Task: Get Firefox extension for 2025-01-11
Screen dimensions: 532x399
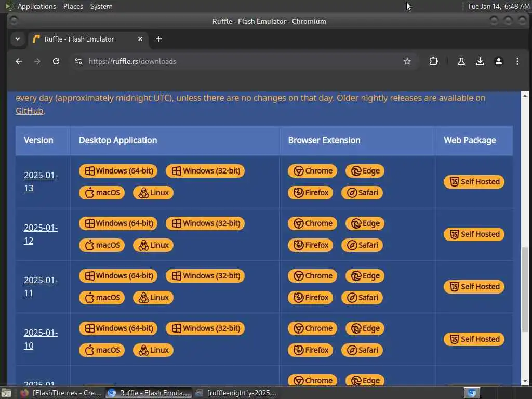Action: (311, 298)
